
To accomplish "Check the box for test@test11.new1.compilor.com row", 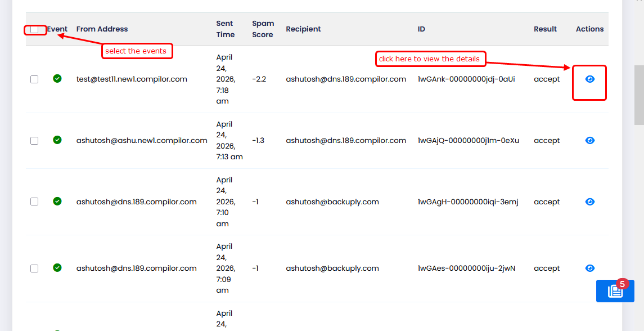I will click(x=34, y=79).
